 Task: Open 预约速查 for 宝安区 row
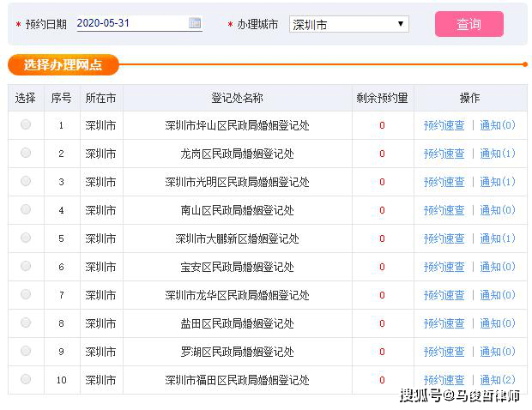pos(444,267)
